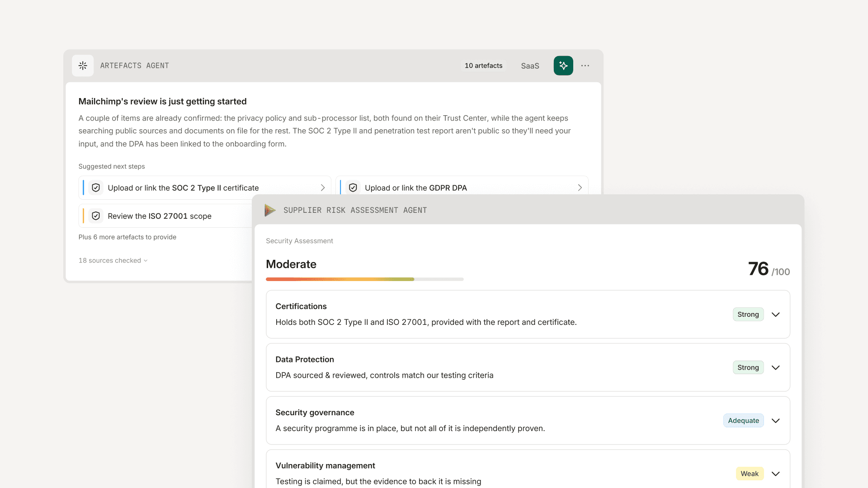
Task: Click shield icon beside GDPR DPA step
Action: (x=353, y=188)
